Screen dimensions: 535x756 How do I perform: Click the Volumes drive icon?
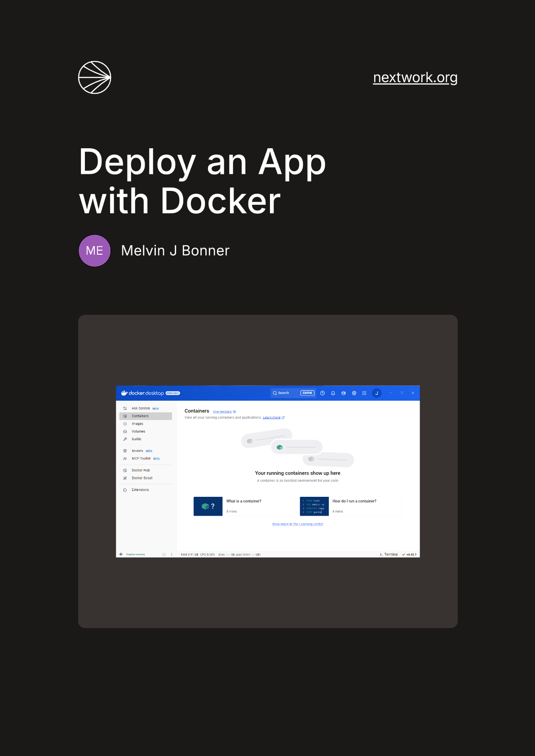click(x=125, y=431)
